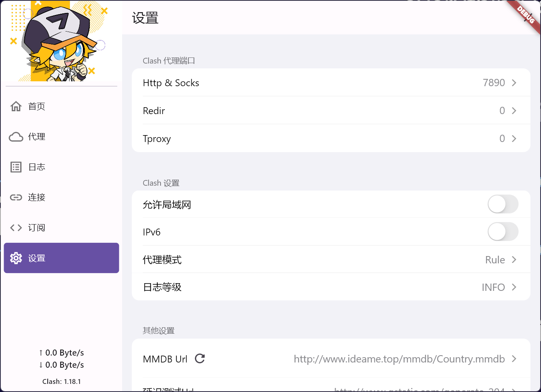Screen dimensions: 541x392
Task: Click the refresh icon next to MMDB Url
Action: (200, 358)
